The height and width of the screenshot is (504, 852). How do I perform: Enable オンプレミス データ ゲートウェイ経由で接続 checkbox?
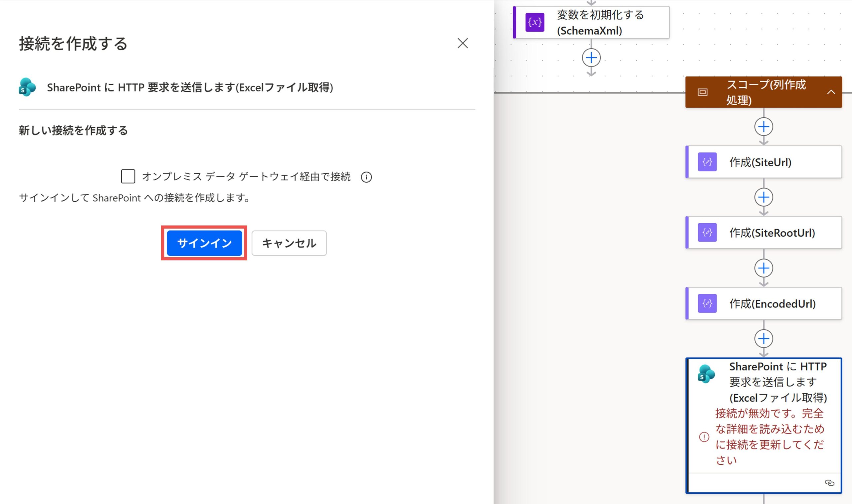tap(128, 177)
